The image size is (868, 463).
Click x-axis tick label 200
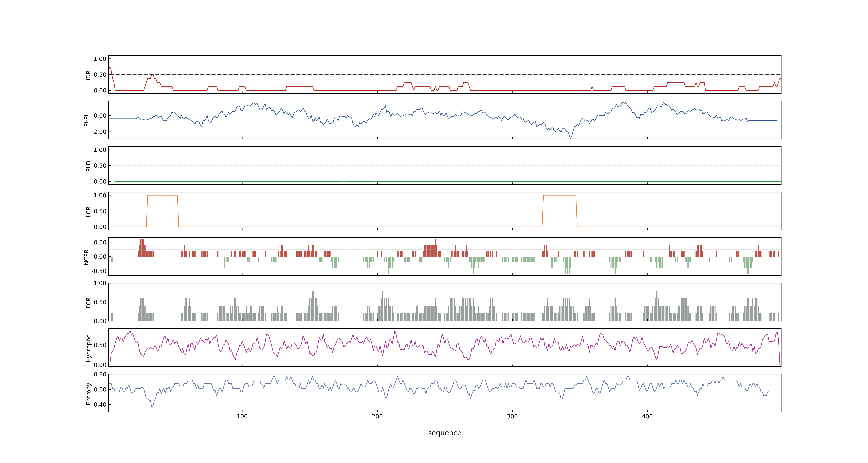pos(377,416)
